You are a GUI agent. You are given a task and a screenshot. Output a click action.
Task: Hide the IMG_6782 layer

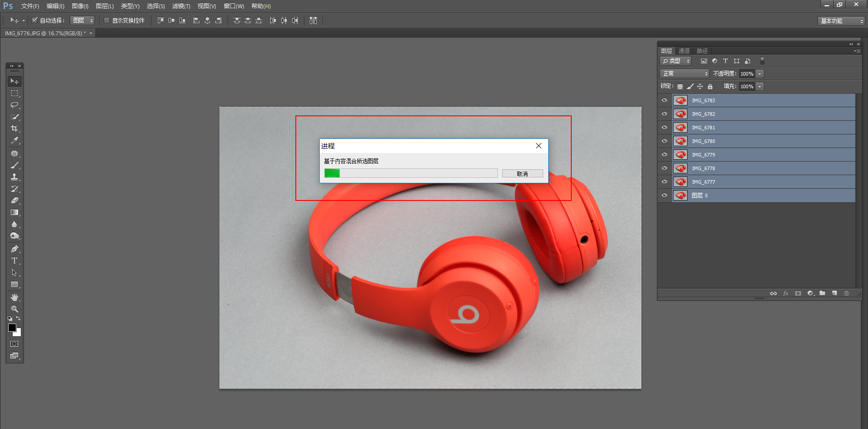664,114
